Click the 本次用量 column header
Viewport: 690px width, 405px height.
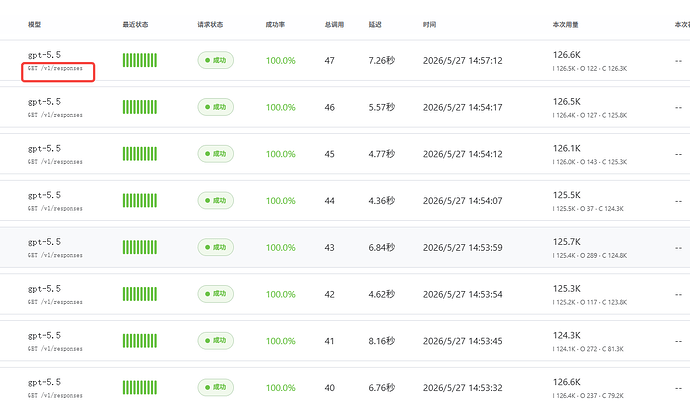[565, 25]
